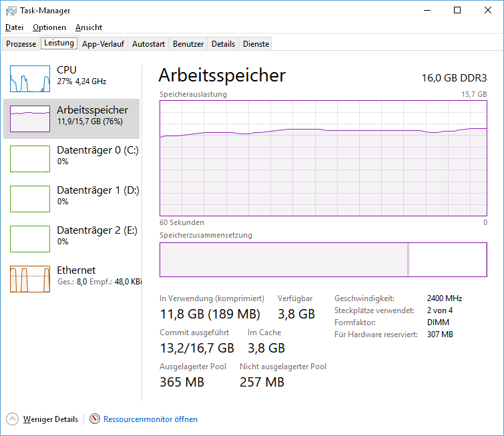
Task: Open the Datei menu
Action: coord(14,27)
